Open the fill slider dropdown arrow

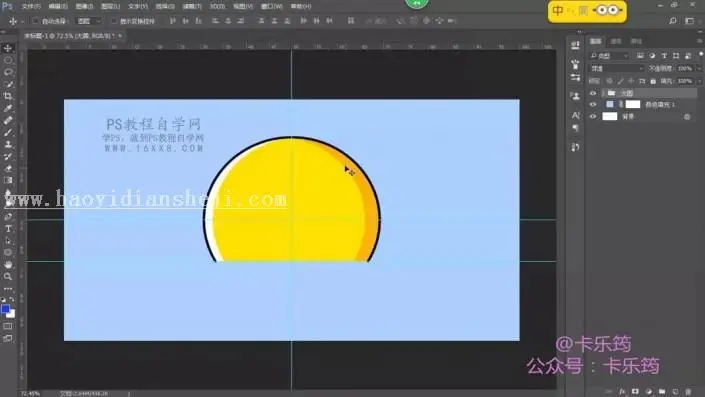699,81
